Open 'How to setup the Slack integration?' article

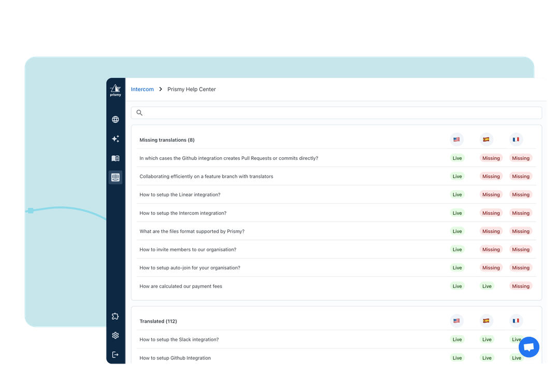[x=179, y=340]
